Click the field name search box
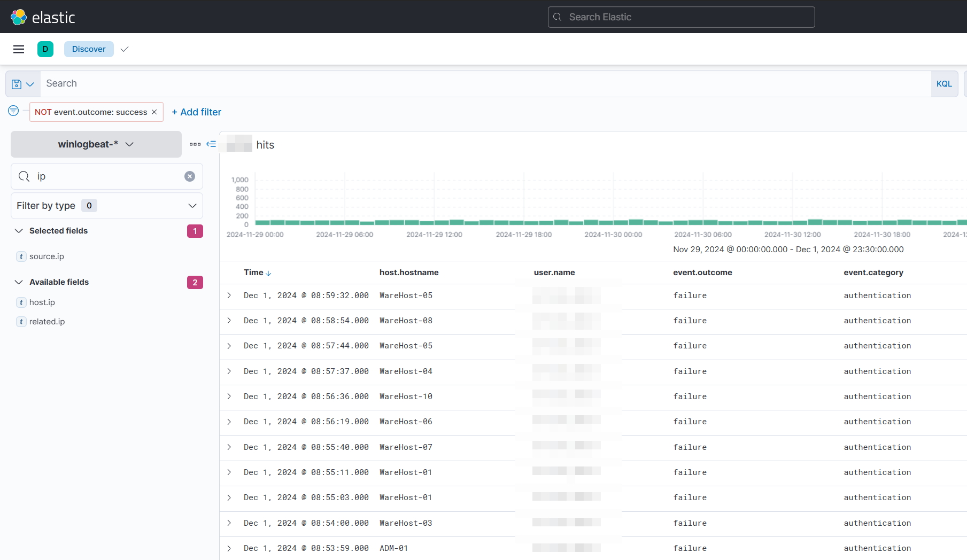 click(107, 176)
